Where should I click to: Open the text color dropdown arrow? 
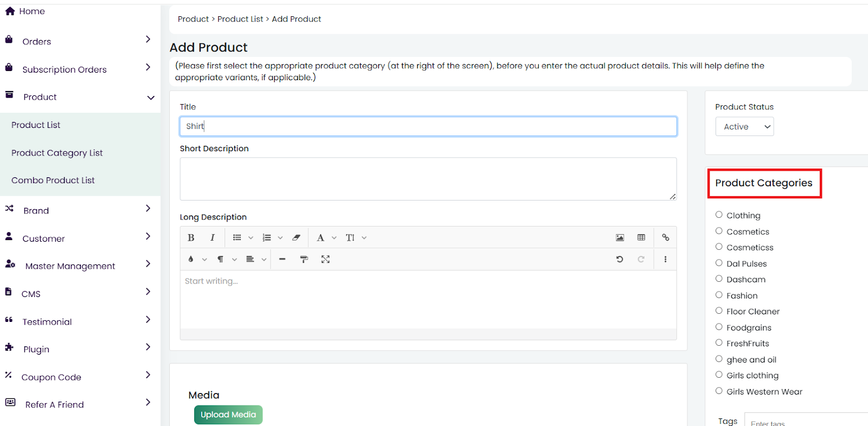(x=205, y=260)
